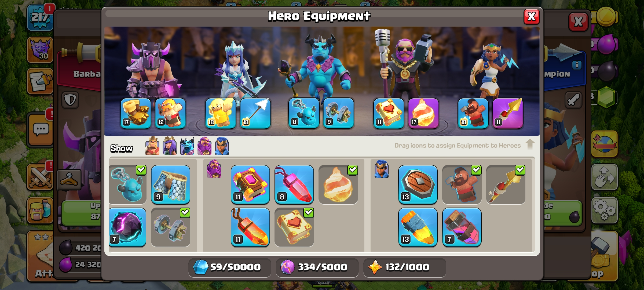Viewport: 644px width, 290px height.
Task: Select the Healing Tome level 11
Action: pyautogui.click(x=250, y=185)
